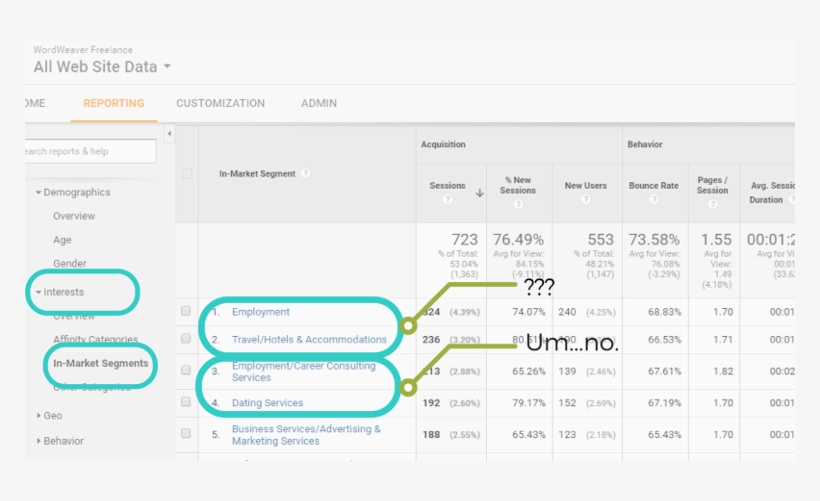Click Dating Services sessions value 192
The width and height of the screenshot is (820, 501).
(x=431, y=403)
